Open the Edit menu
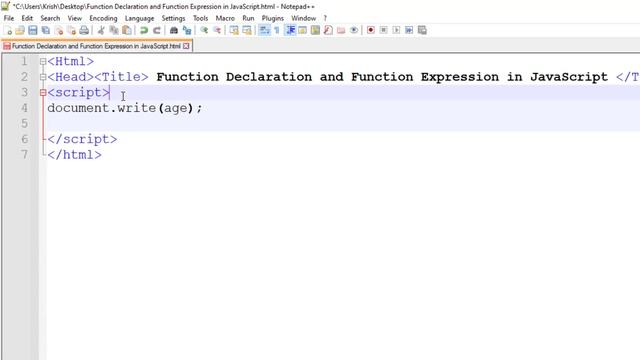640x360 pixels. tap(27, 18)
